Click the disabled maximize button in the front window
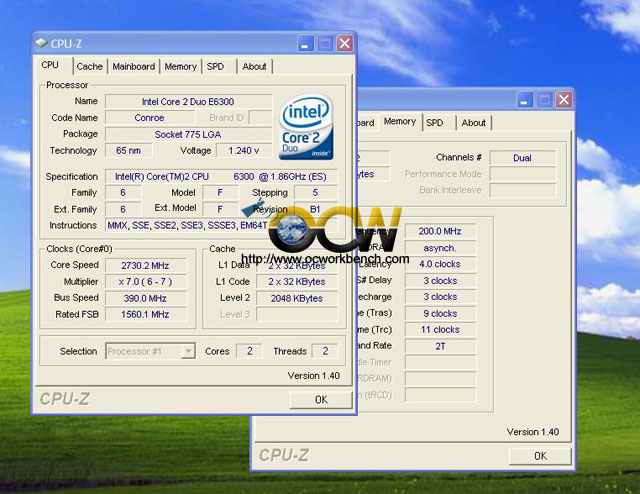The height and width of the screenshot is (494, 640). coord(325,43)
